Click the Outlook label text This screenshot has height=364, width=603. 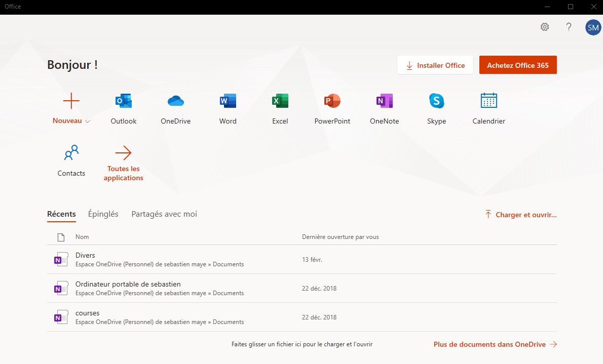pos(124,121)
